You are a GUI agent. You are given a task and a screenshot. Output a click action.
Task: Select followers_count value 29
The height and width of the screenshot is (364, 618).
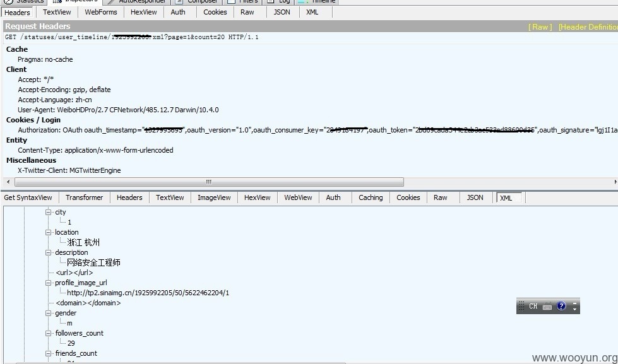[71, 343]
